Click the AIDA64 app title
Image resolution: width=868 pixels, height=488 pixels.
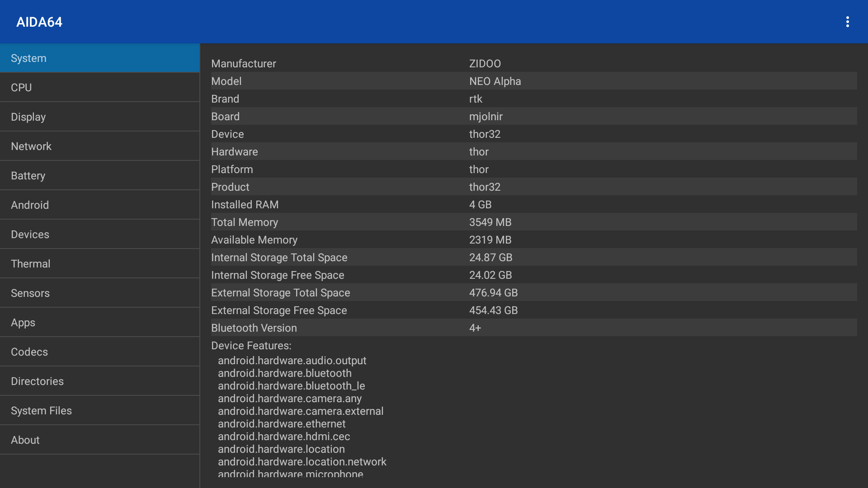coord(39,22)
